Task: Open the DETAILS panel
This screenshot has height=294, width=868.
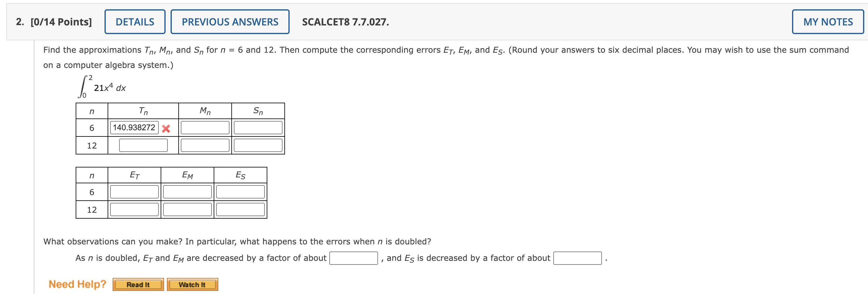Action: point(135,22)
